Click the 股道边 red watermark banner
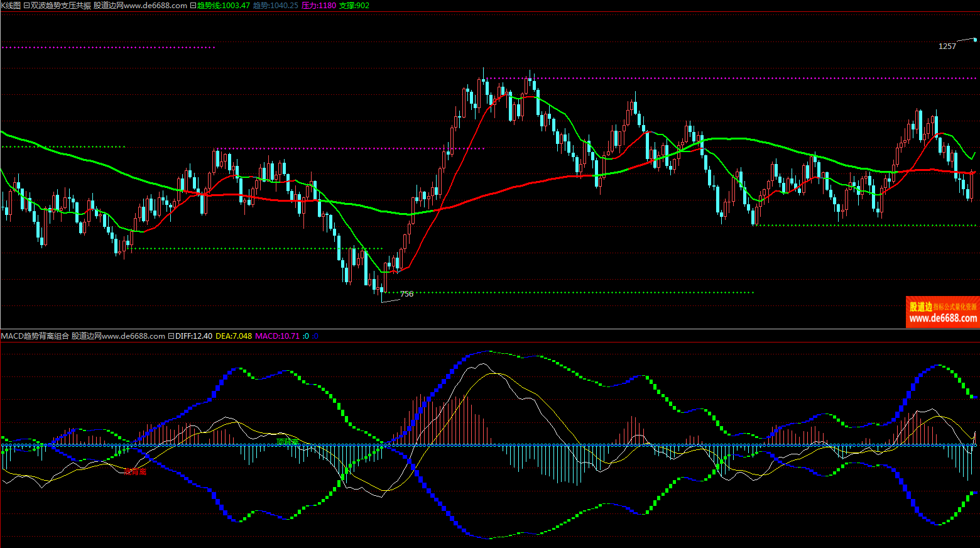Image resolution: width=980 pixels, height=548 pixels. click(x=942, y=312)
